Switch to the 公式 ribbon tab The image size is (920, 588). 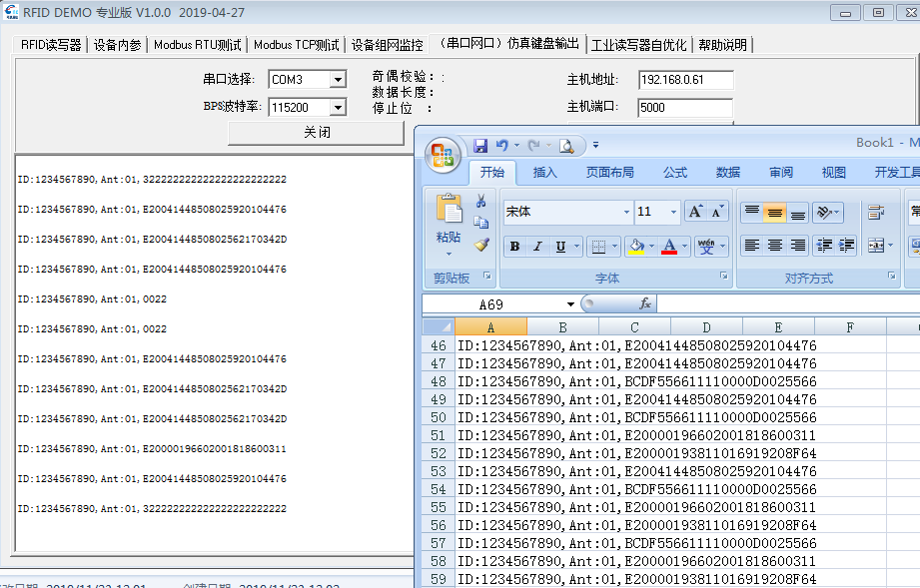point(674,173)
